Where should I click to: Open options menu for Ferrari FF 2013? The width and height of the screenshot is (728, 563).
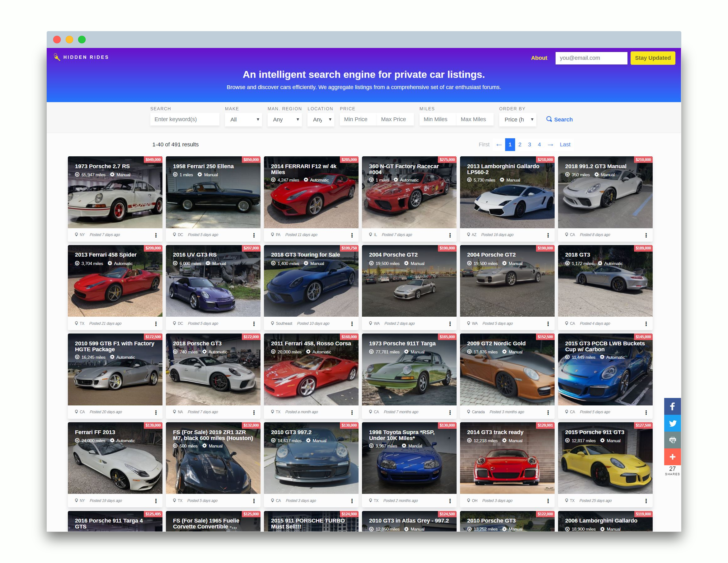coord(156,501)
